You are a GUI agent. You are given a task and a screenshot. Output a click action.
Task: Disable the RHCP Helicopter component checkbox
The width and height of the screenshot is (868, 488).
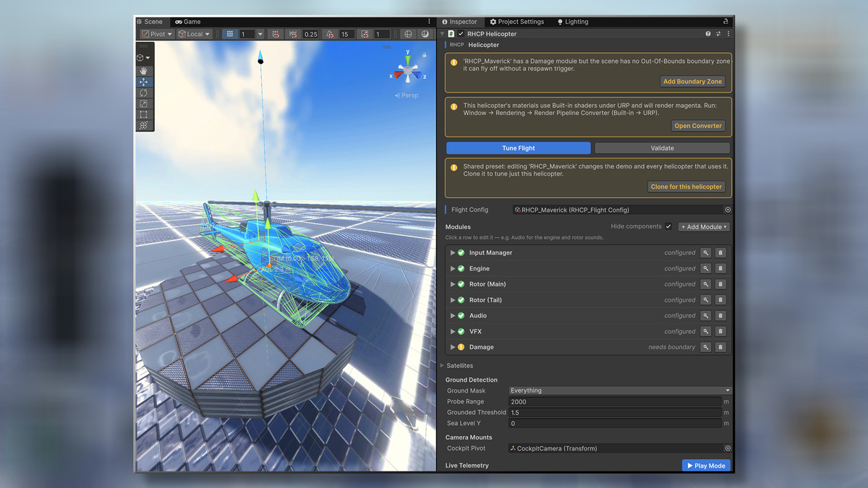(x=461, y=34)
